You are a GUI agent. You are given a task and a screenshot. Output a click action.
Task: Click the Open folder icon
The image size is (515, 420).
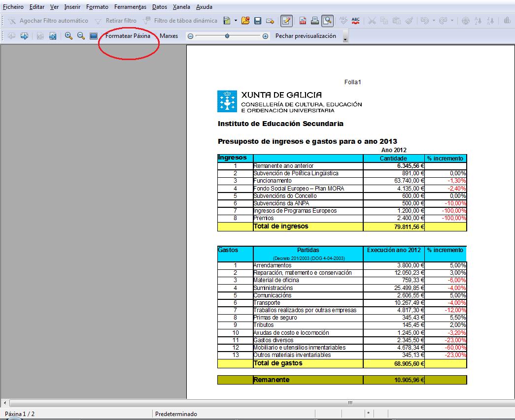245,21
